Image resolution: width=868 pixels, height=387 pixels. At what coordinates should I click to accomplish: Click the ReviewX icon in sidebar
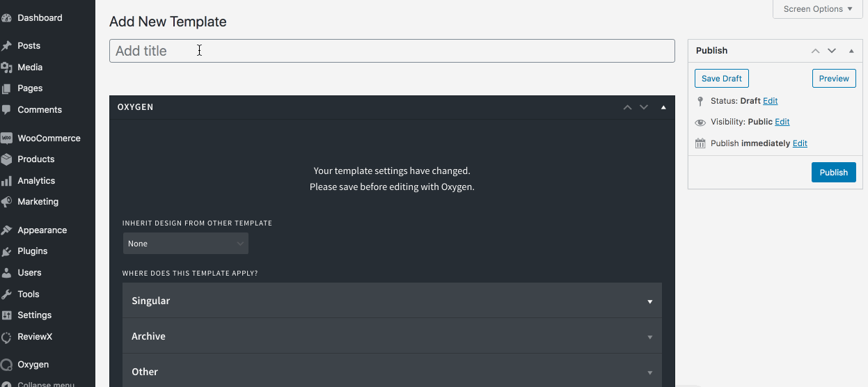pyautogui.click(x=7, y=337)
